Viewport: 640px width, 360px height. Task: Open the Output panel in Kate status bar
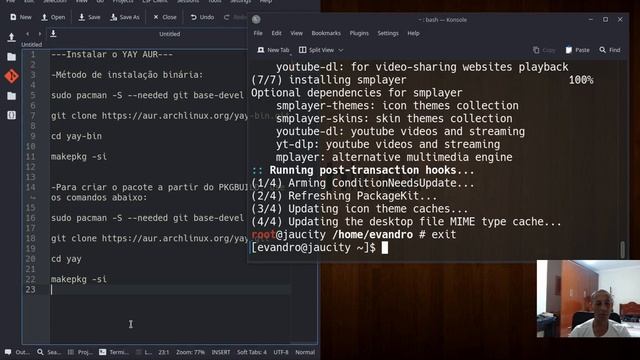click(x=17, y=352)
